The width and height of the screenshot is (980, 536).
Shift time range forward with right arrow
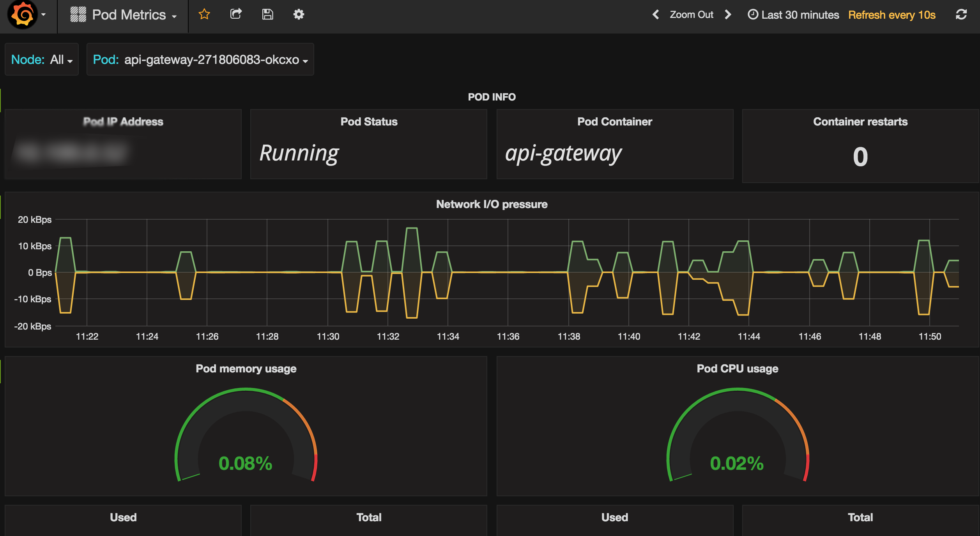click(728, 14)
